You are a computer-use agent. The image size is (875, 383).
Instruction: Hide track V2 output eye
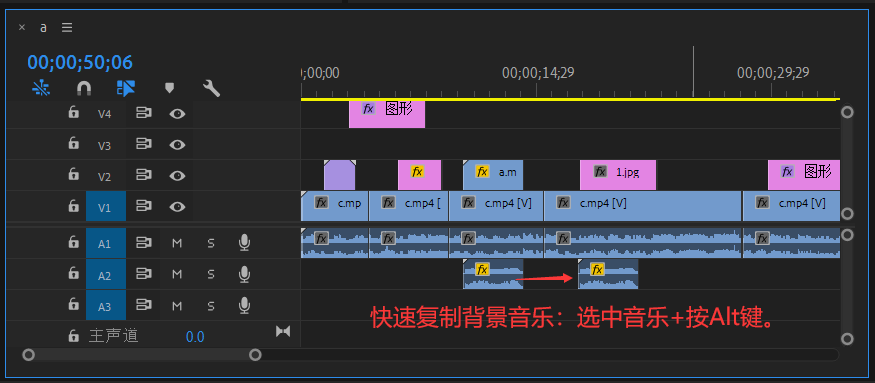(177, 176)
